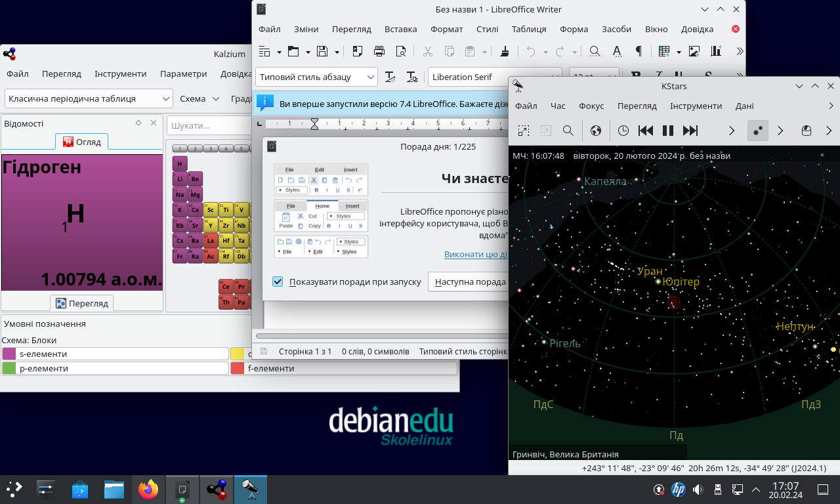Viewport: 840px width, 504px height.
Task: Expand Writer standard toolbar overflow chevron
Action: pos(740,51)
